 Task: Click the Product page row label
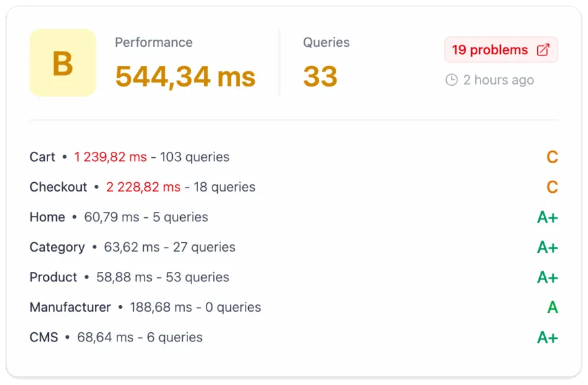[53, 277]
